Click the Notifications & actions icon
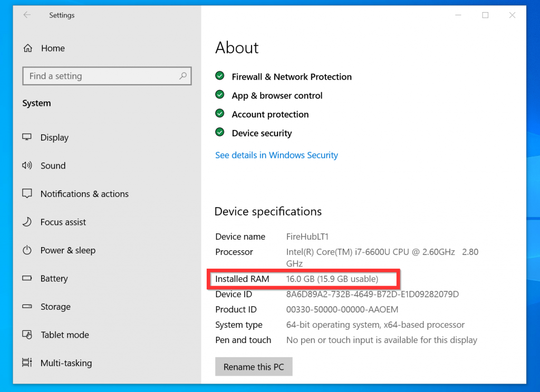The height and width of the screenshot is (392, 540). (27, 194)
